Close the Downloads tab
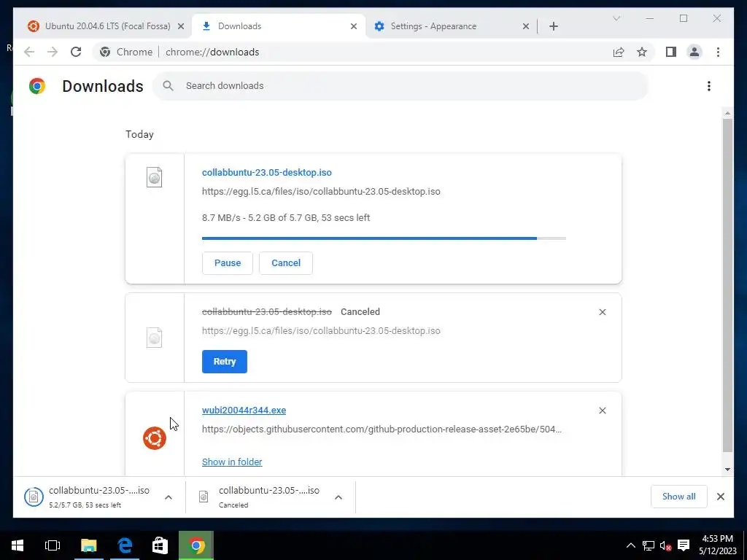Image resolution: width=747 pixels, height=560 pixels. 354,26
